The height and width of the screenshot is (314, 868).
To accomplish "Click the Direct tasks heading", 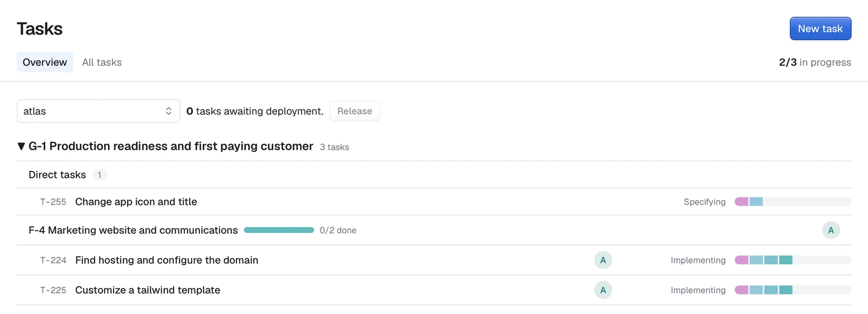I will [58, 175].
